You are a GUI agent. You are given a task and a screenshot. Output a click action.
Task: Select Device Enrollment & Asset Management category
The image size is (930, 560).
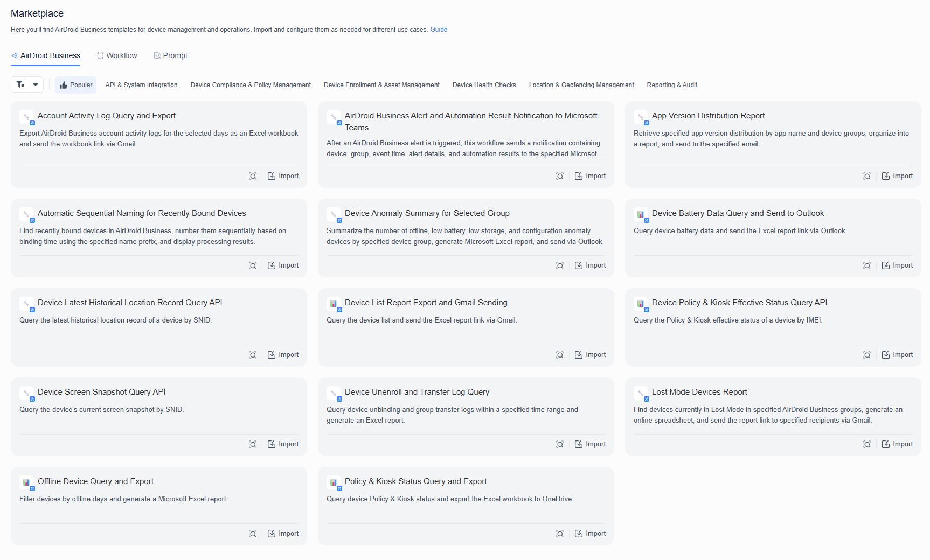coord(381,85)
